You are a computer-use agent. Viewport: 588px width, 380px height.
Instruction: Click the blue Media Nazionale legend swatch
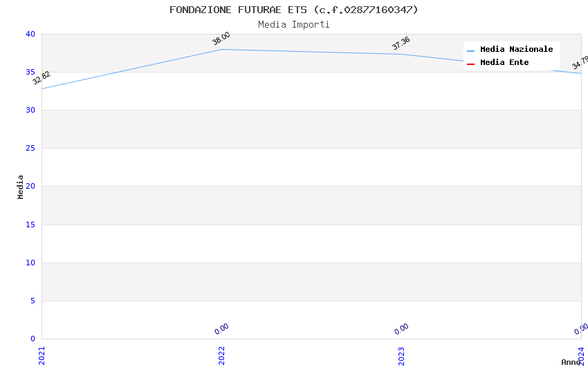tap(470, 50)
